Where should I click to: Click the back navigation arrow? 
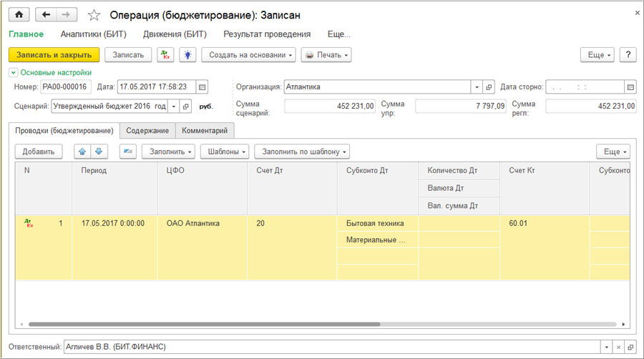(47, 14)
